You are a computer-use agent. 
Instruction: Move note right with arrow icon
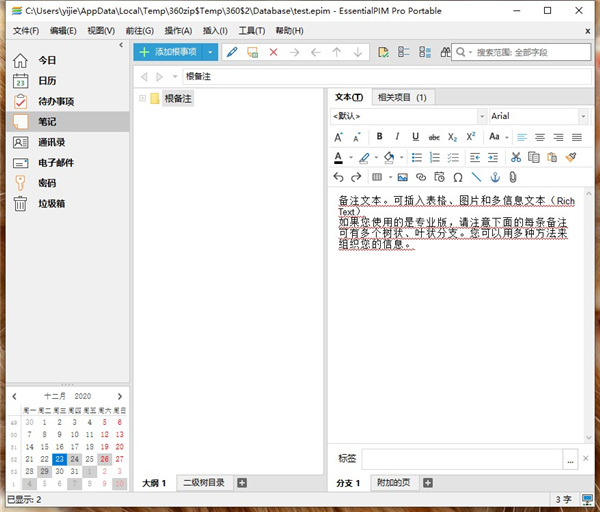coord(294,52)
